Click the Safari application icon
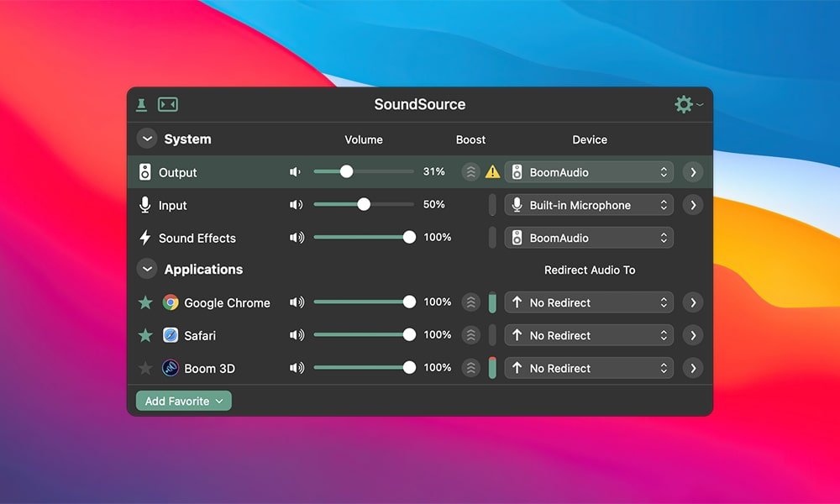The width and height of the screenshot is (840, 504). click(x=169, y=335)
